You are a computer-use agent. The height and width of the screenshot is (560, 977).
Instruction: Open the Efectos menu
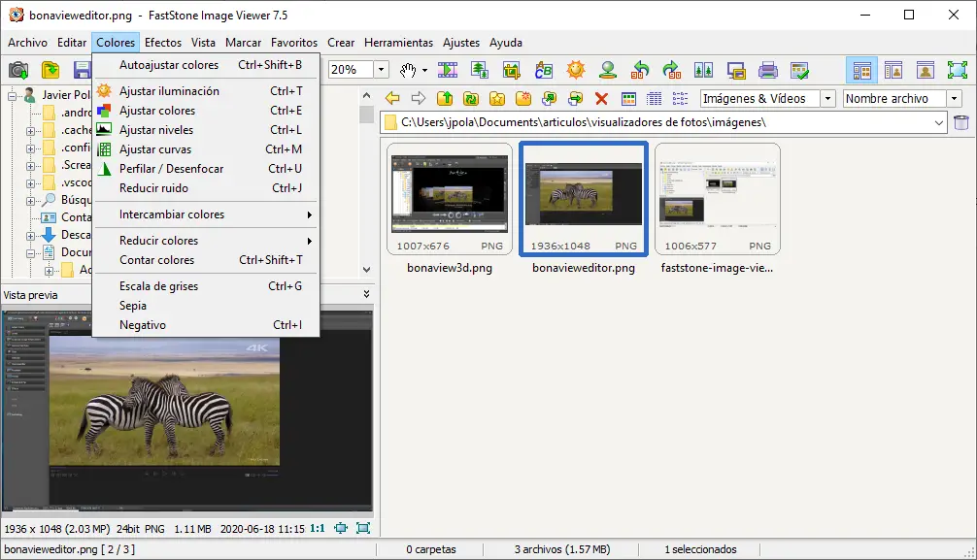(163, 43)
